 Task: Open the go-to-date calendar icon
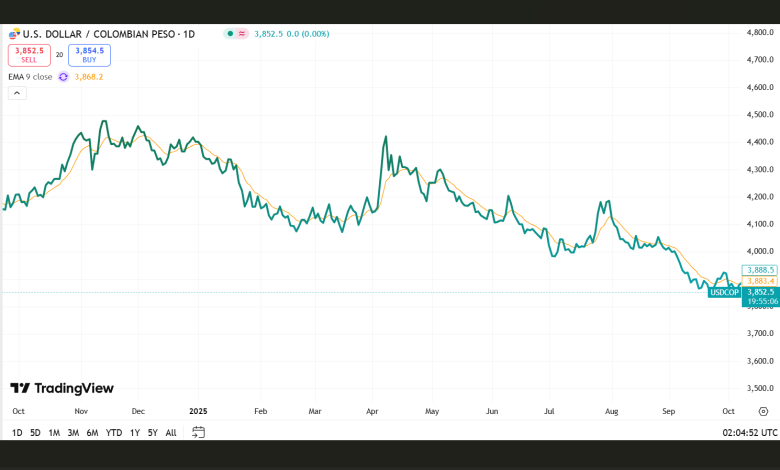coord(199,432)
